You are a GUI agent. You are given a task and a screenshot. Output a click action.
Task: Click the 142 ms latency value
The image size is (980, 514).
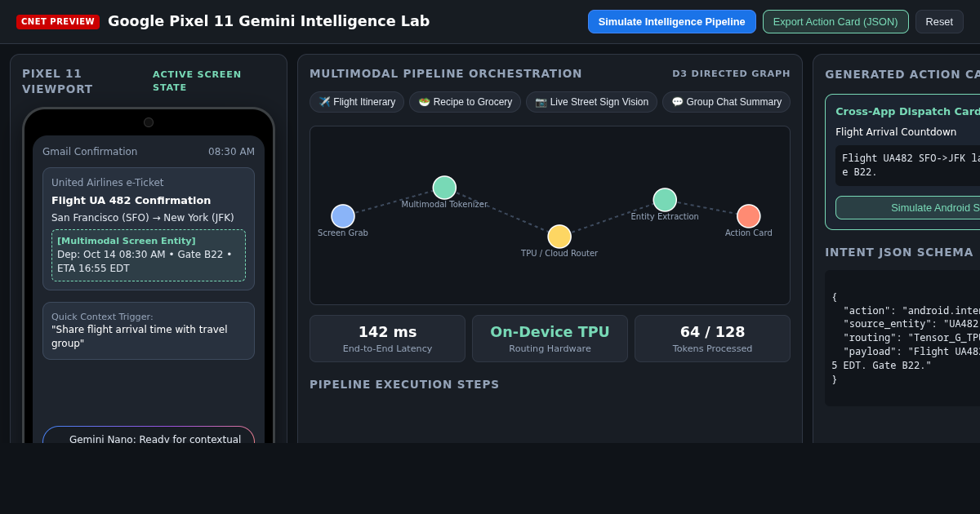tap(387, 332)
